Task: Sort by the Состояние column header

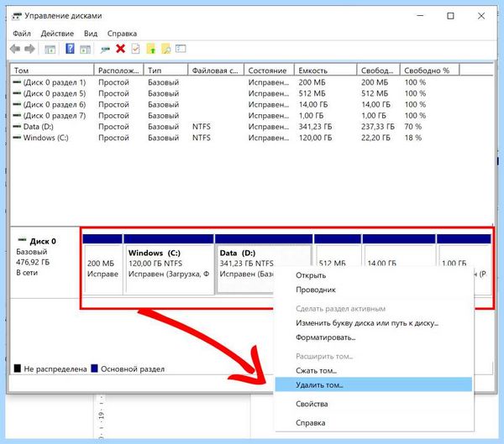Action: [x=269, y=70]
